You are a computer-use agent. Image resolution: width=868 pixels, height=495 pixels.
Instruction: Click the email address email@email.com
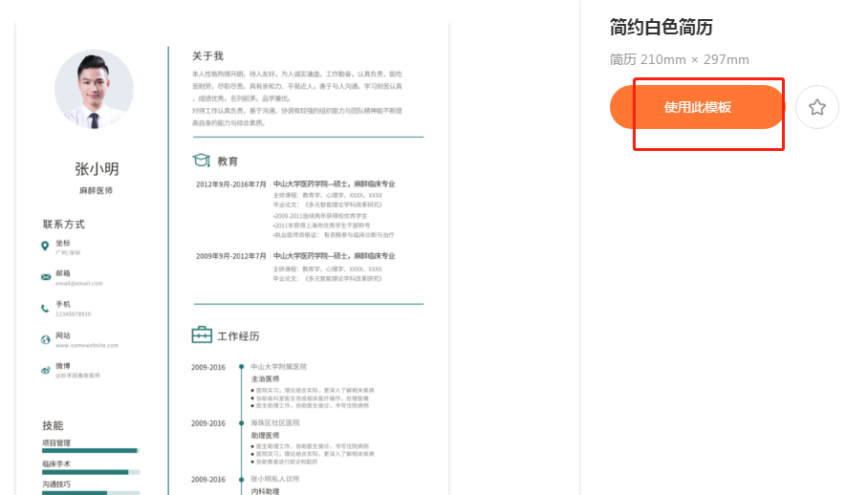tap(79, 283)
